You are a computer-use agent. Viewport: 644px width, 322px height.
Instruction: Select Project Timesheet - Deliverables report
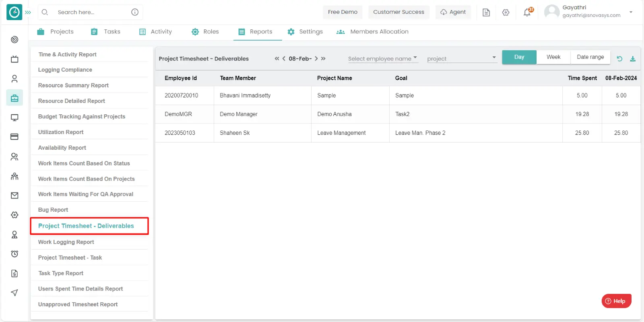89,226
